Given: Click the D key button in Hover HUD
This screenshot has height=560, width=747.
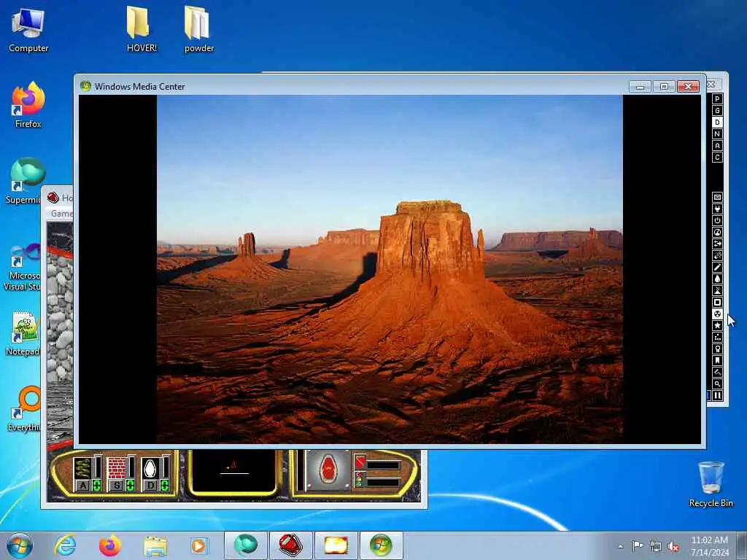Looking at the screenshot, I should [150, 486].
